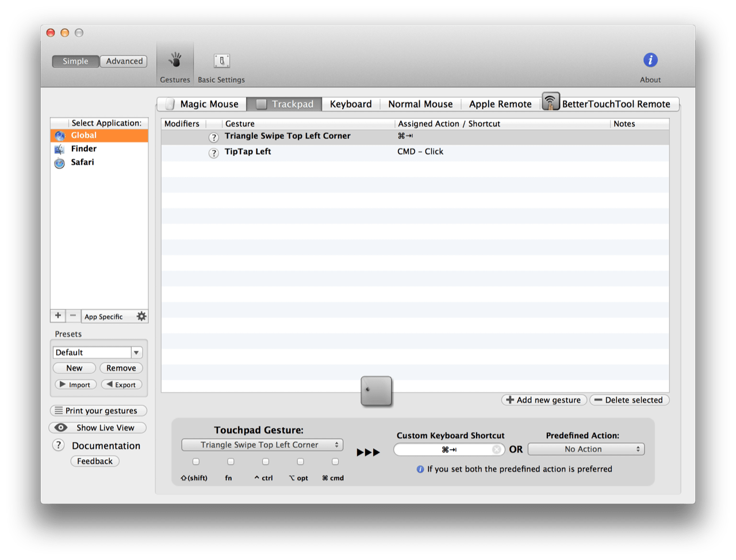Create a New preset
Screen dimensions: 736x560
coord(74,368)
